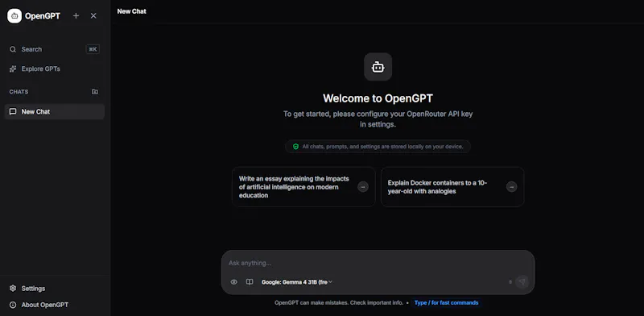Open the book prompt library icon
This screenshot has height=316, width=644.
(250, 282)
